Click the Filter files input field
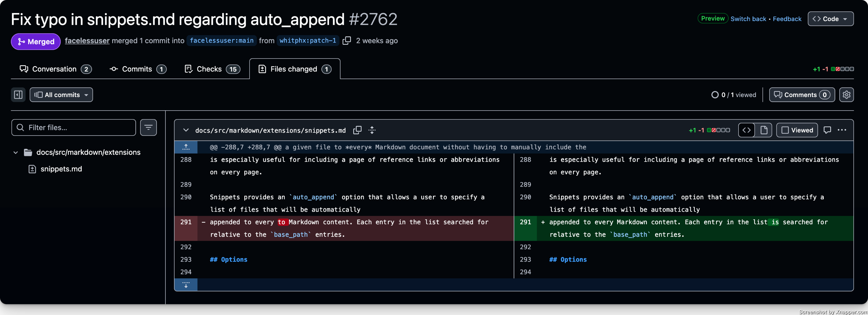 [x=74, y=128]
